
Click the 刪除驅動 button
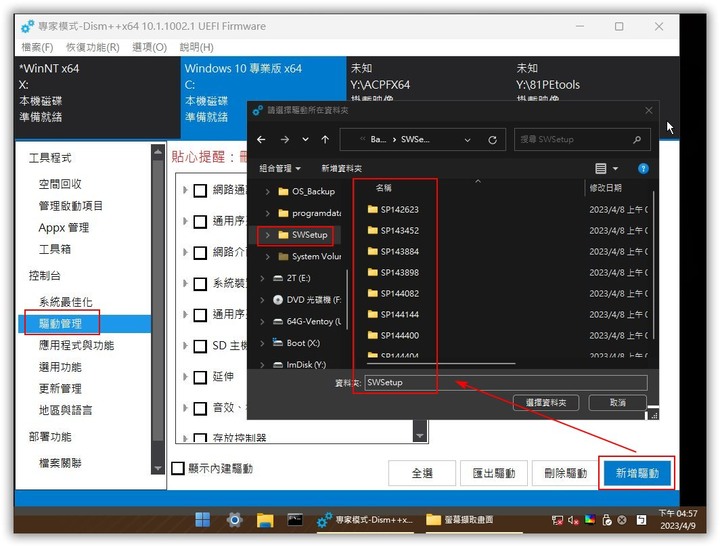coord(566,473)
